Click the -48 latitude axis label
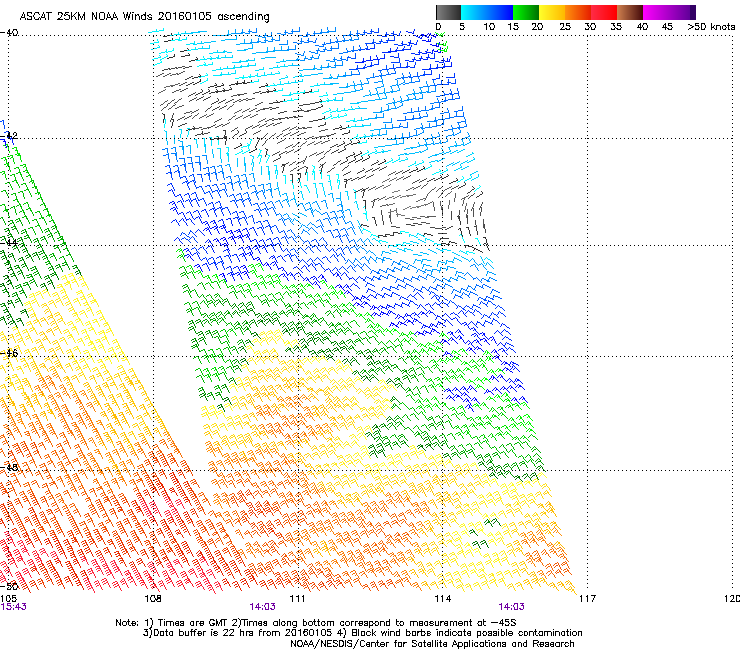The height and width of the screenshot is (650, 740). (x=9, y=467)
